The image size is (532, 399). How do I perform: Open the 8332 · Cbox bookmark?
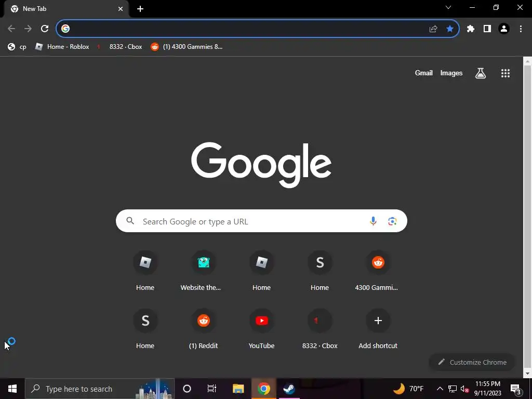(x=119, y=47)
